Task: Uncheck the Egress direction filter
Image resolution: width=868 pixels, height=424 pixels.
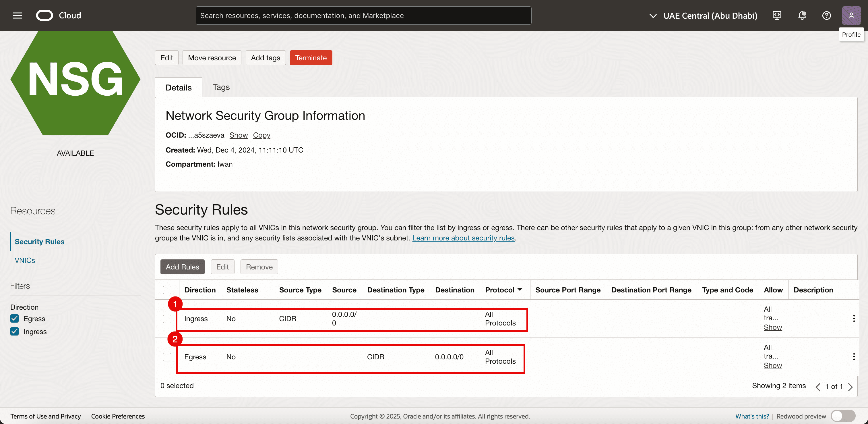Action: [x=14, y=318]
